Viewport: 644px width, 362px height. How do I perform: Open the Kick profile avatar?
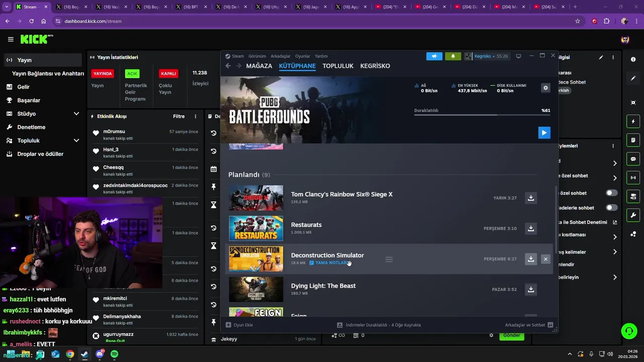tap(625, 39)
